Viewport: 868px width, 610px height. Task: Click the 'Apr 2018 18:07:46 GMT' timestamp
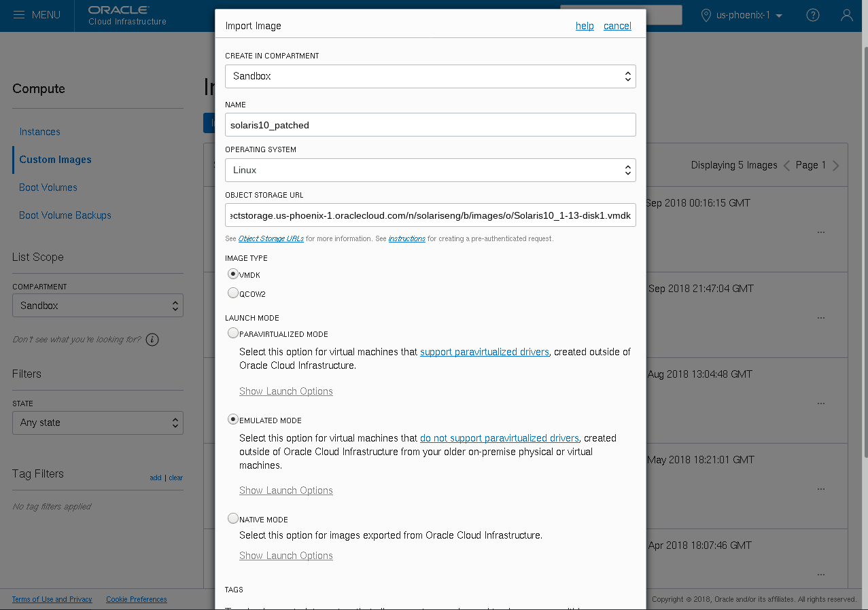[x=700, y=545]
